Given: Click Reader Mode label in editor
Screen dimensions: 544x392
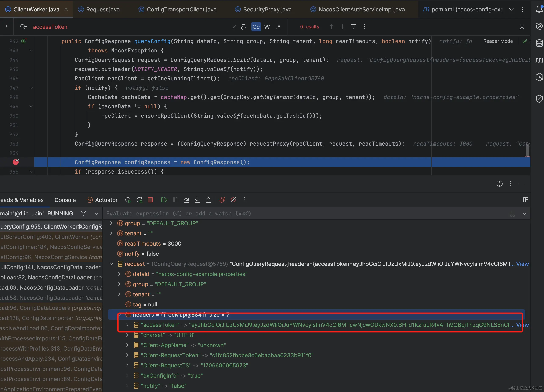Looking at the screenshot, I should 498,41.
